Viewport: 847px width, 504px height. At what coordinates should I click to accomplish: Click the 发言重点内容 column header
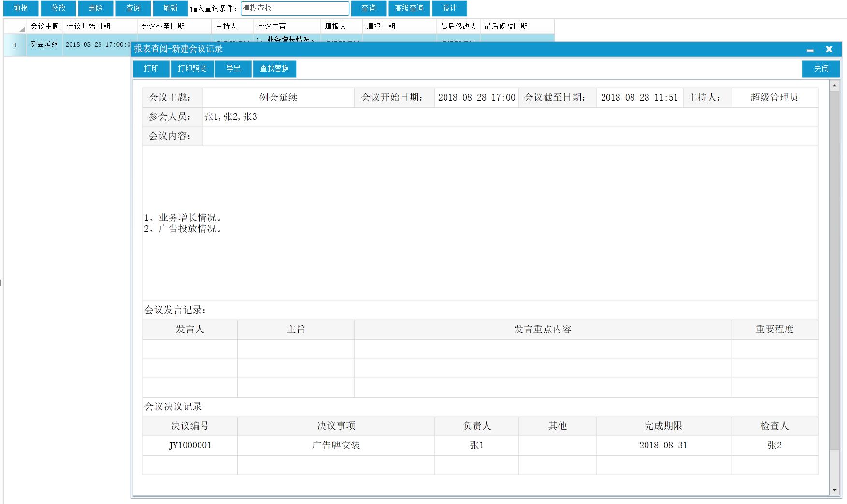coord(543,330)
